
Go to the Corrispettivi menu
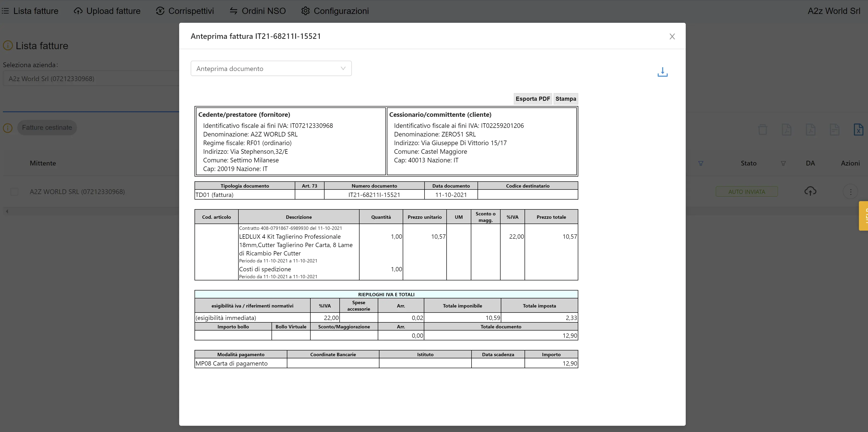pos(185,11)
